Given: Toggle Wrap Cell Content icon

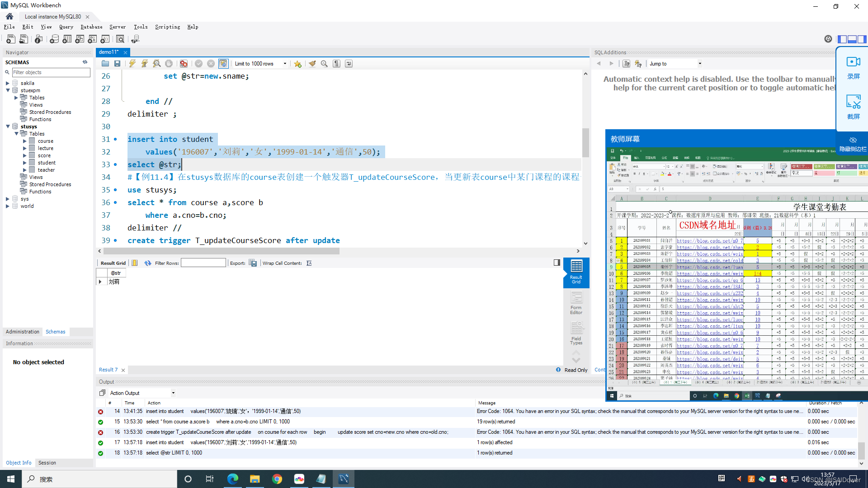Looking at the screenshot, I should pos(309,263).
